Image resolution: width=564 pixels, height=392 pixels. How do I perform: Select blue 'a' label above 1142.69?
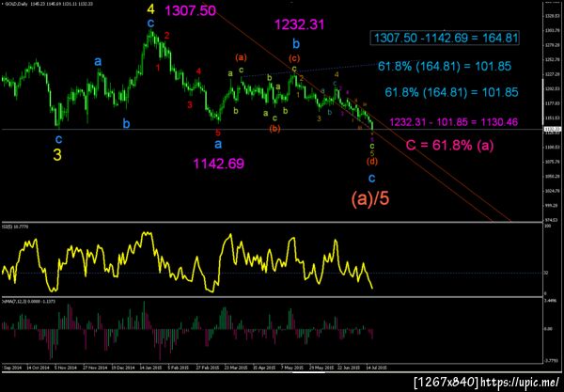(x=218, y=145)
